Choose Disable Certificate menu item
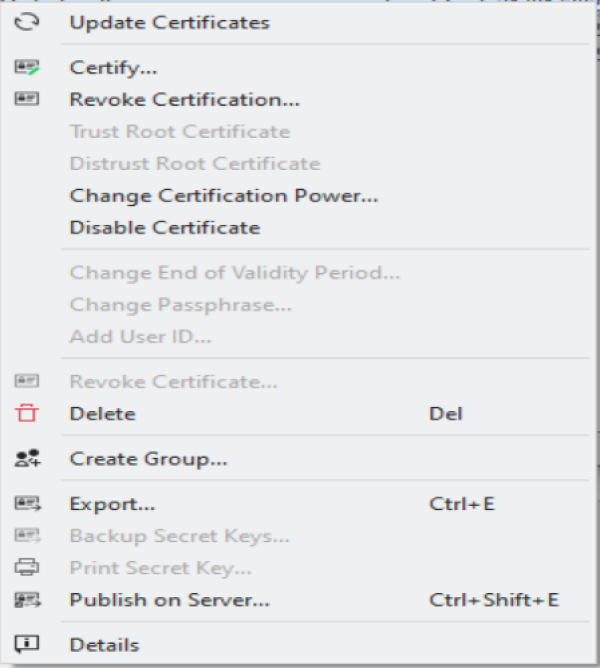The width and height of the screenshot is (600, 668). tap(164, 227)
